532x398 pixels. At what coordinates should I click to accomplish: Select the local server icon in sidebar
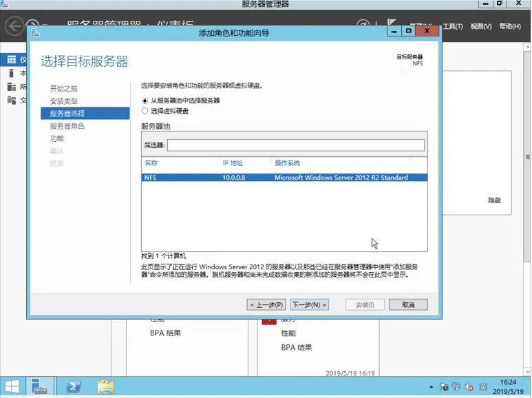coord(12,73)
